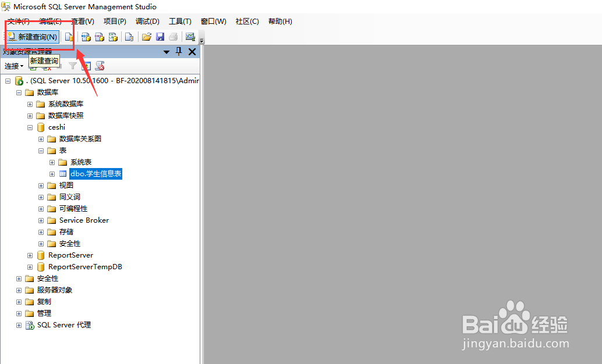Expand the Service Broker folder
This screenshot has height=364, width=602.
(41, 220)
